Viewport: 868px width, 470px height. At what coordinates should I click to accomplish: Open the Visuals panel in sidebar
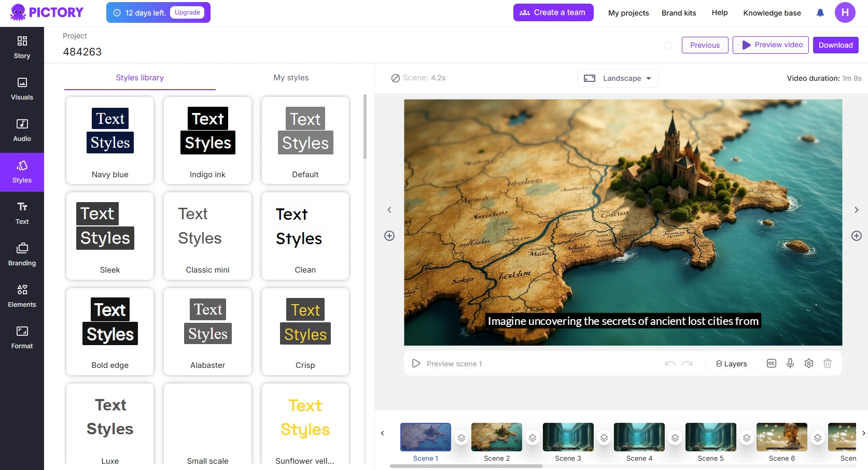pyautogui.click(x=22, y=89)
